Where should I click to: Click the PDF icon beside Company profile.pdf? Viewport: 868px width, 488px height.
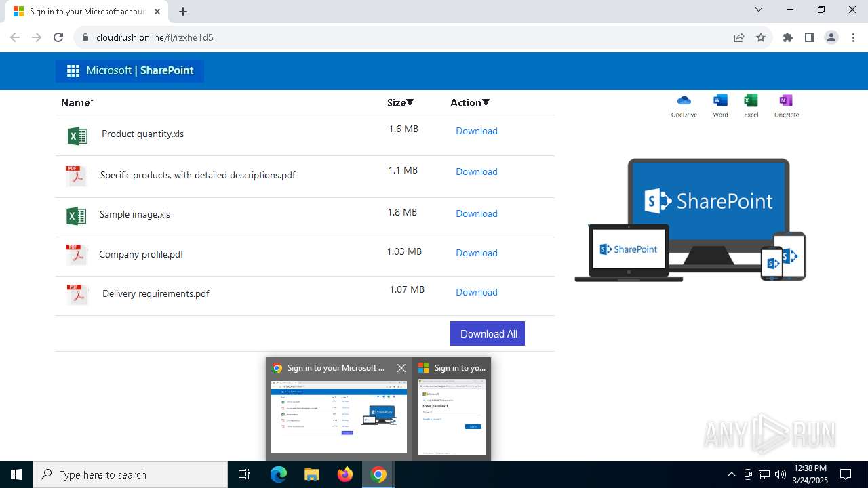[x=77, y=255]
